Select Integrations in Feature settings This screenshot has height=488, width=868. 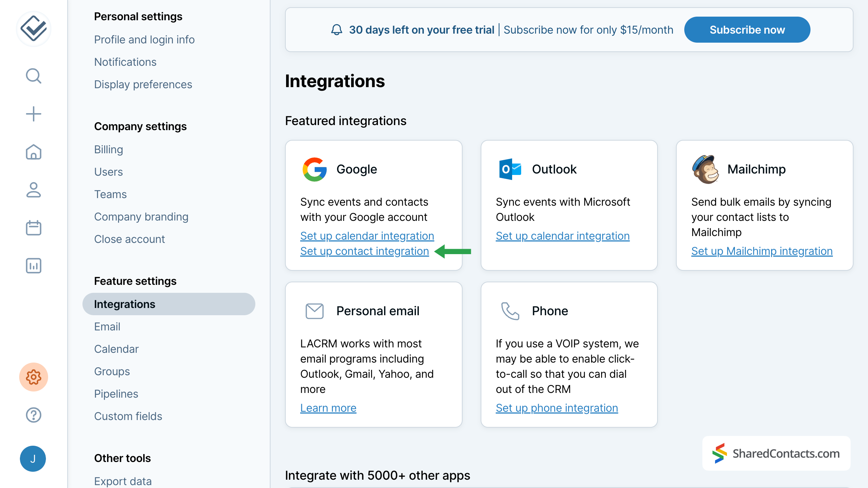pos(169,304)
